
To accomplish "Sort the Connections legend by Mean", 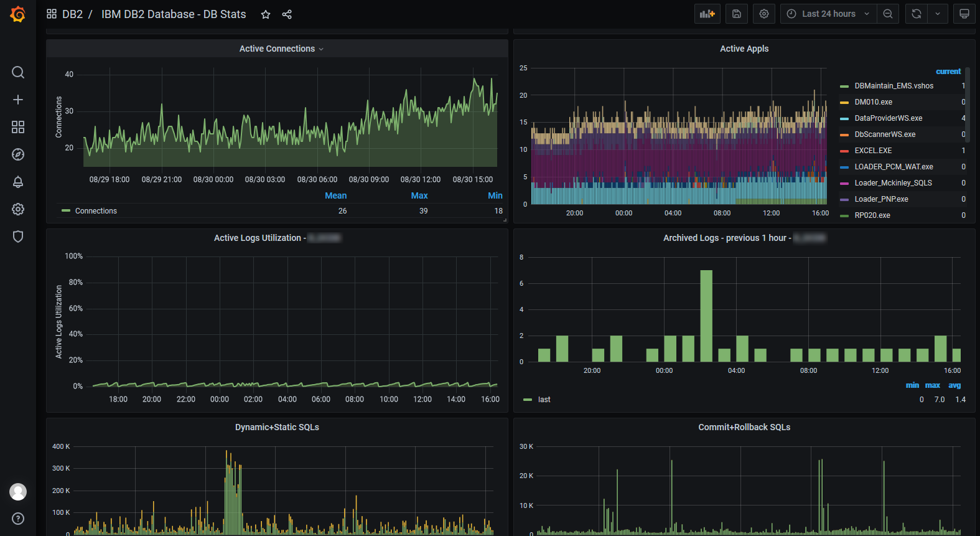I will tap(336, 195).
